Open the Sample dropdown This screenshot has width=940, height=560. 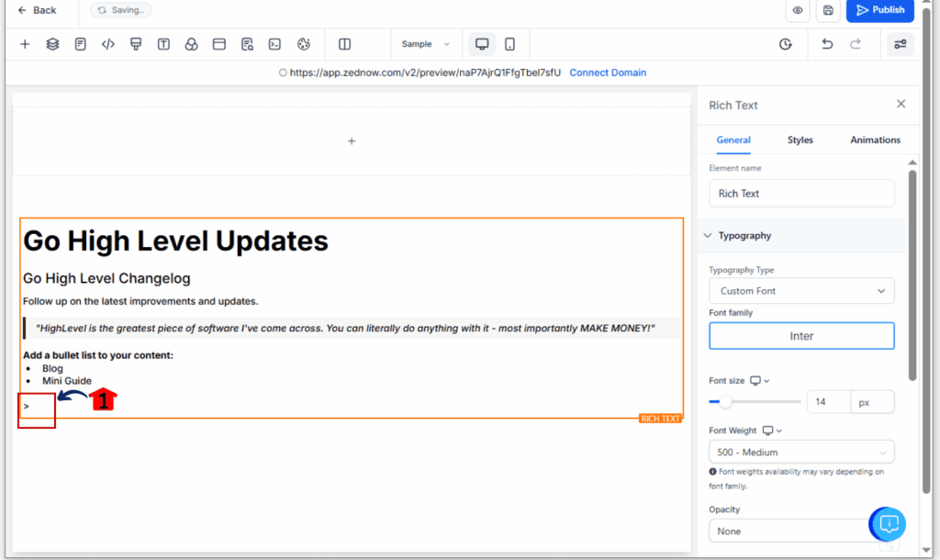(426, 44)
